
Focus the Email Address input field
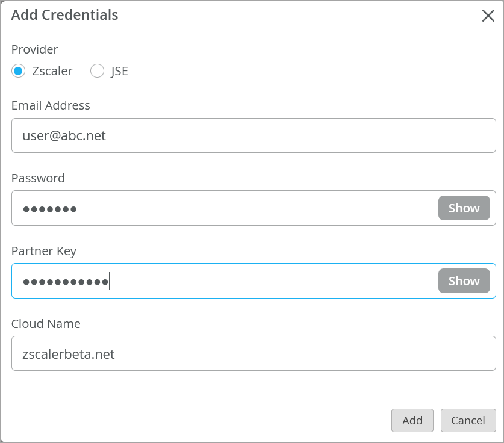253,135
